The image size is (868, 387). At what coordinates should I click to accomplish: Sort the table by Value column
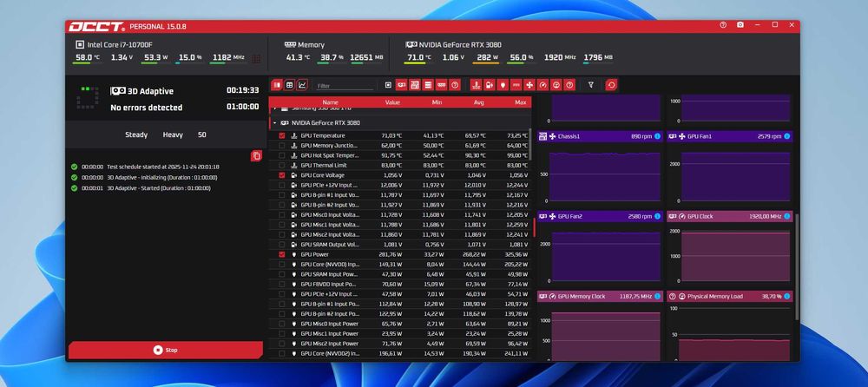click(x=392, y=102)
